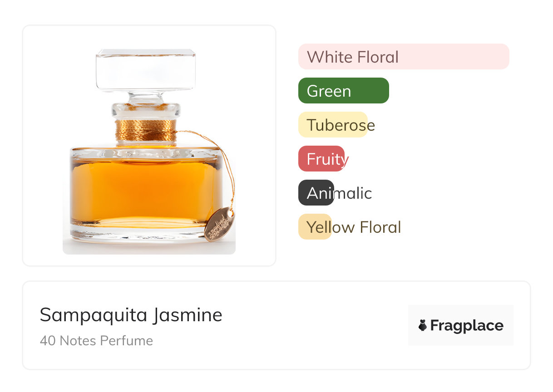Image resolution: width=553 pixels, height=392 pixels.
Task: Click the Fragplace perfume bottle logo icon
Action: (x=423, y=325)
